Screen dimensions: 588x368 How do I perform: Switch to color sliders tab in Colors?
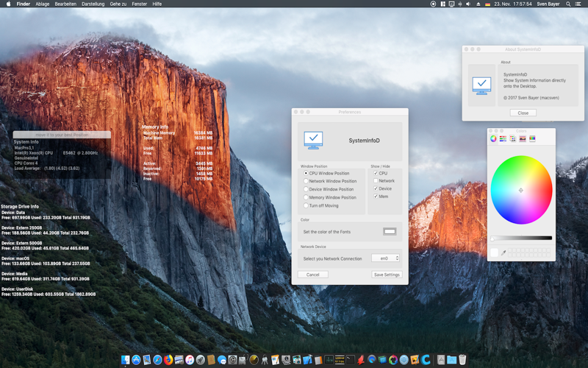pos(503,138)
